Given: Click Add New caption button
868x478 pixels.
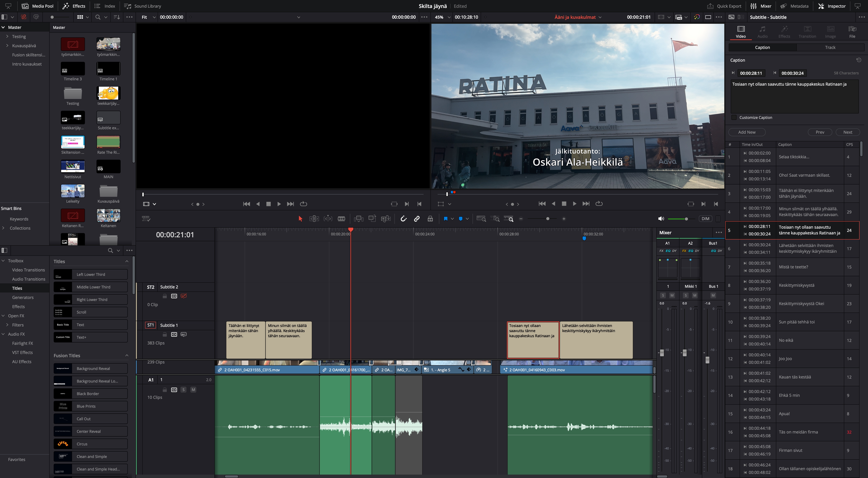Looking at the screenshot, I should (747, 132).
